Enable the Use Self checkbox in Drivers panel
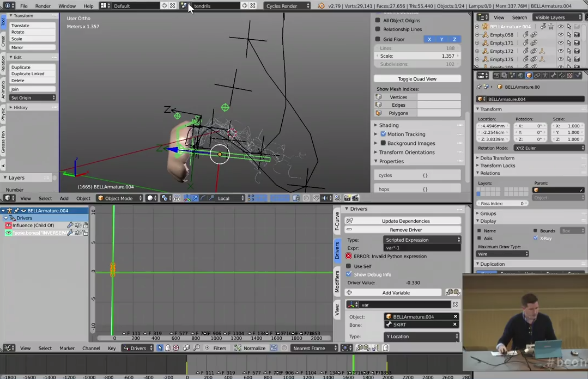 349,266
